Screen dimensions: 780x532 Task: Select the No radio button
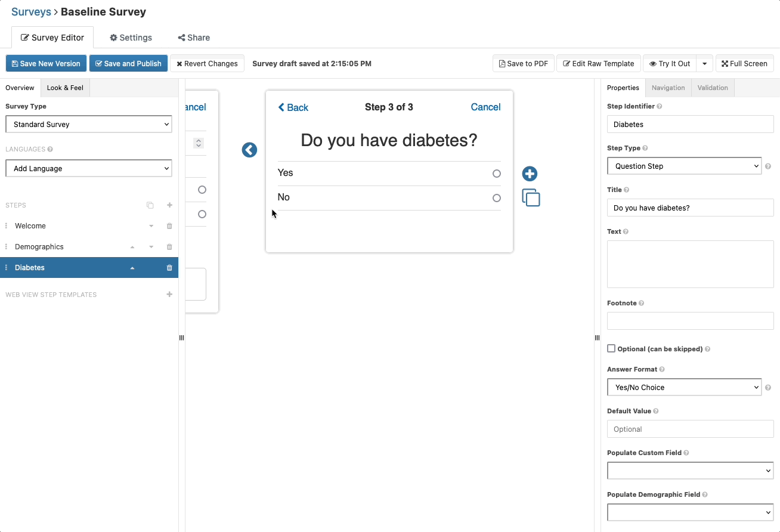click(496, 198)
